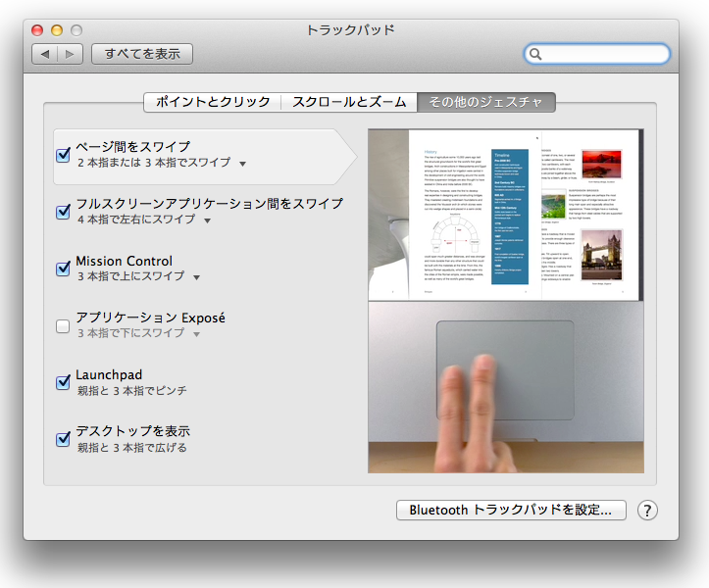Uncheck the ページ間をスワイプ checkbox
The image size is (709, 588).
click(64, 155)
